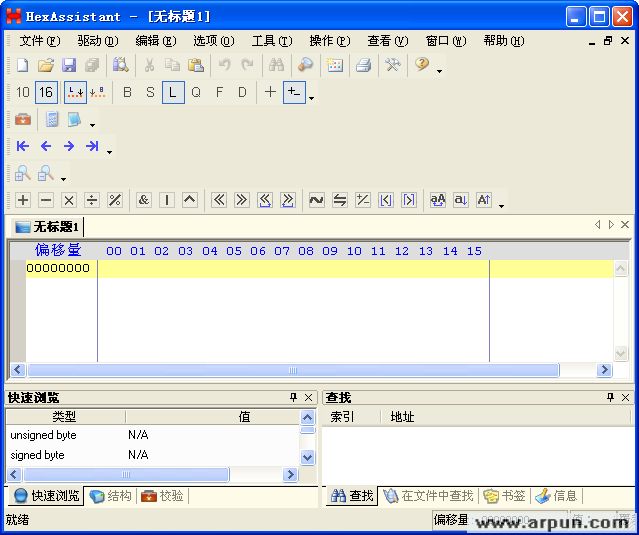Switch to the 书签 tab
Viewport: 639px width, 535px height.
[x=504, y=496]
